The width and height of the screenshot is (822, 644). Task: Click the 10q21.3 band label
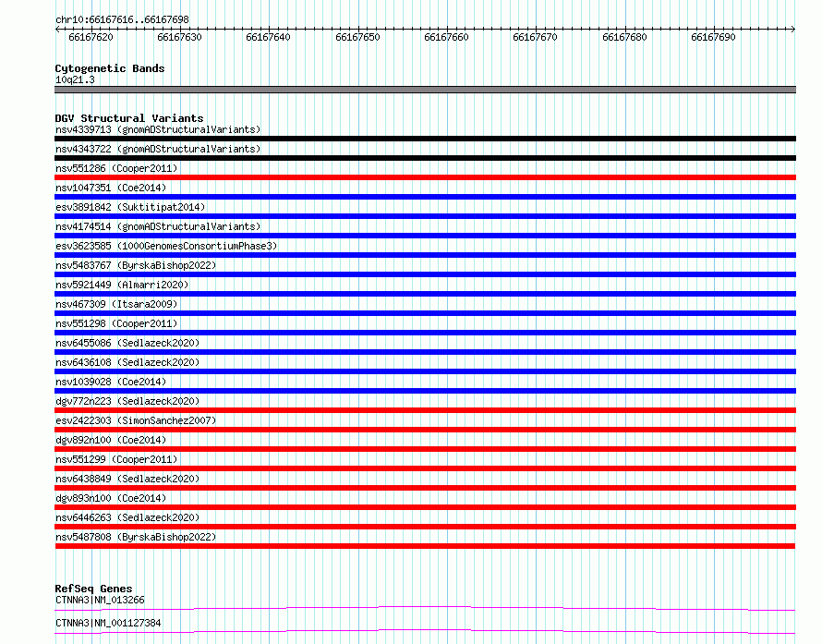tap(75, 79)
